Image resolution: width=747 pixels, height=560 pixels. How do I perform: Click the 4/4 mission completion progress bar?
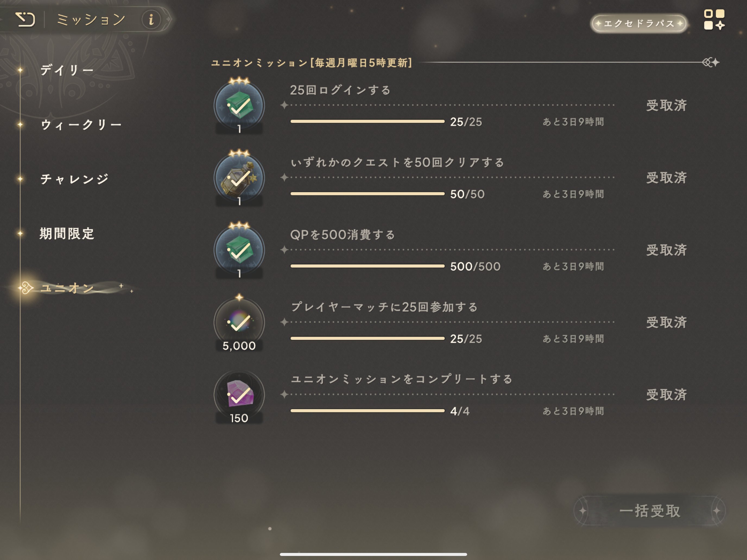pyautogui.click(x=368, y=411)
